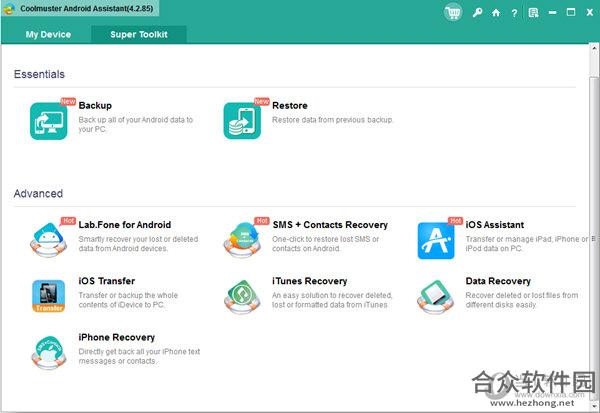Launch the Backup tool icon

(x=49, y=121)
